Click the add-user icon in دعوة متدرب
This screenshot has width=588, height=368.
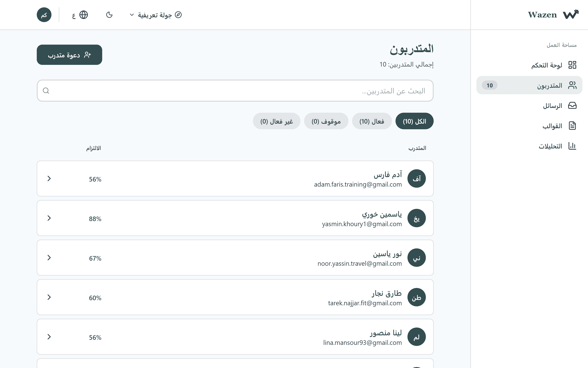coord(87,55)
